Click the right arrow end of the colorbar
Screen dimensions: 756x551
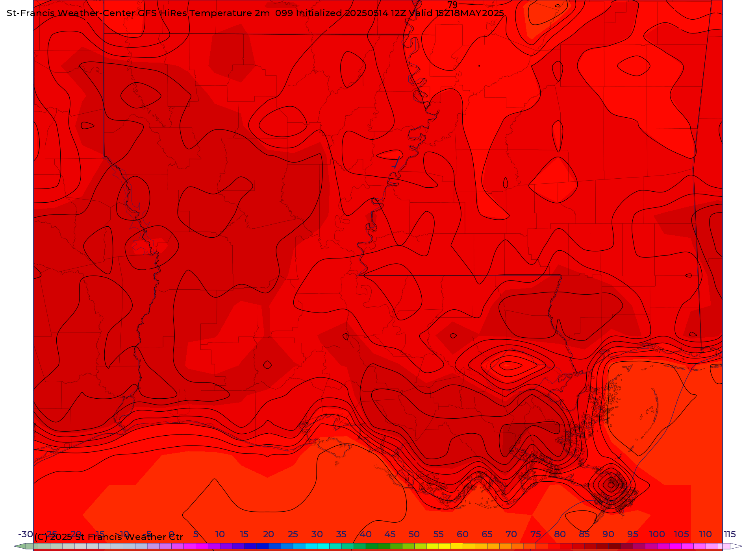736,546
